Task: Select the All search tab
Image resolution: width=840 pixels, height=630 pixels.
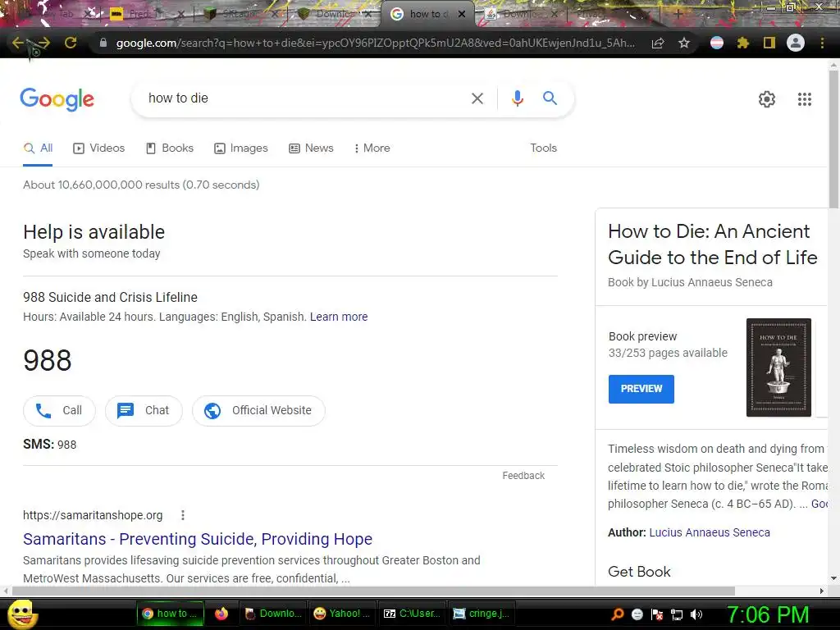Action: coord(38,148)
